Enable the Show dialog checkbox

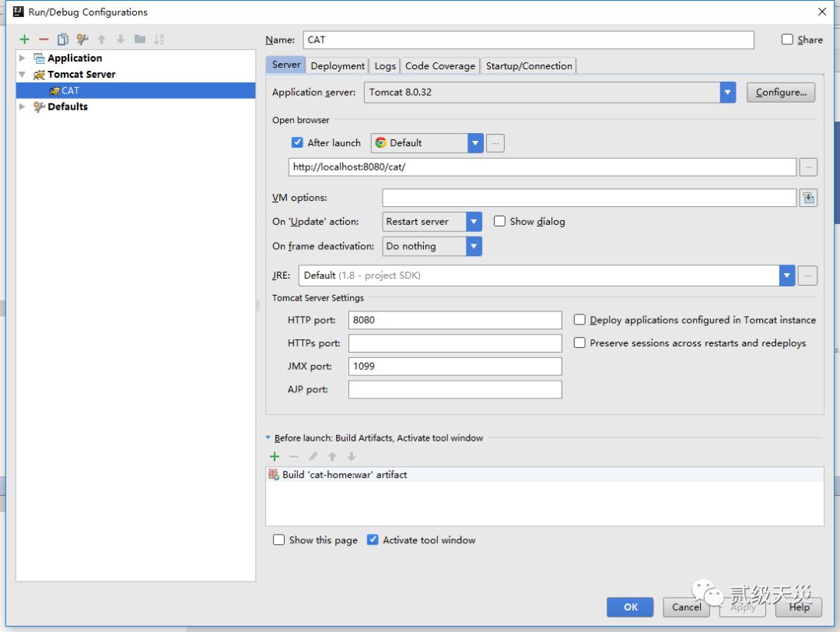pos(500,222)
